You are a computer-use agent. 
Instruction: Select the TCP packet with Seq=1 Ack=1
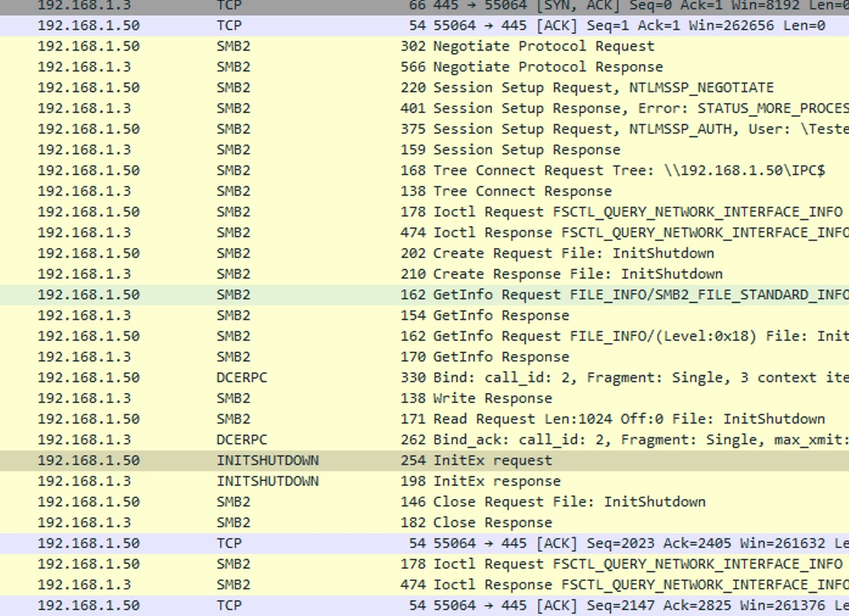tap(424, 26)
